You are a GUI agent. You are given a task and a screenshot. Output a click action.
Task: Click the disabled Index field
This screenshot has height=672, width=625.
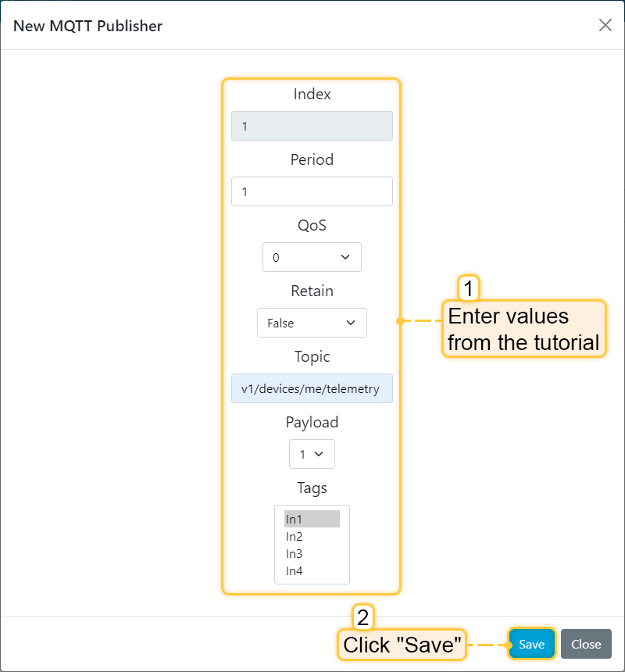312,126
